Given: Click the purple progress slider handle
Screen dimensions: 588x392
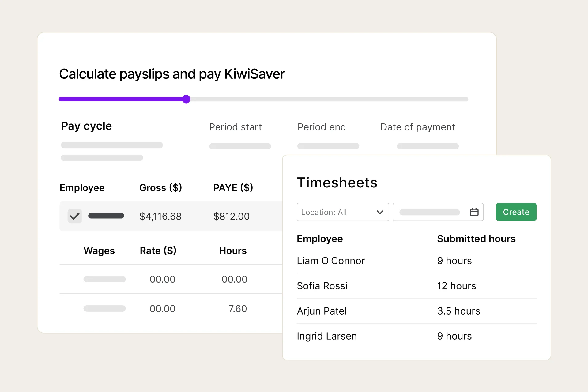Looking at the screenshot, I should tap(186, 99).
